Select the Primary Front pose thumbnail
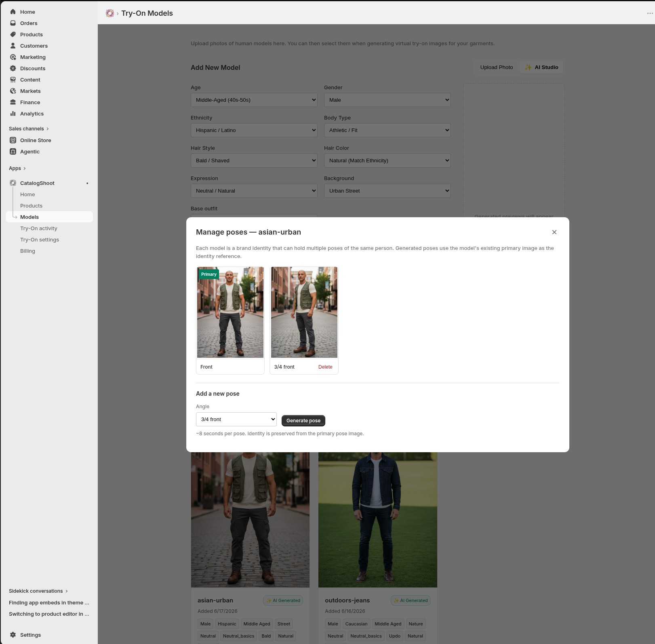 [230, 313]
